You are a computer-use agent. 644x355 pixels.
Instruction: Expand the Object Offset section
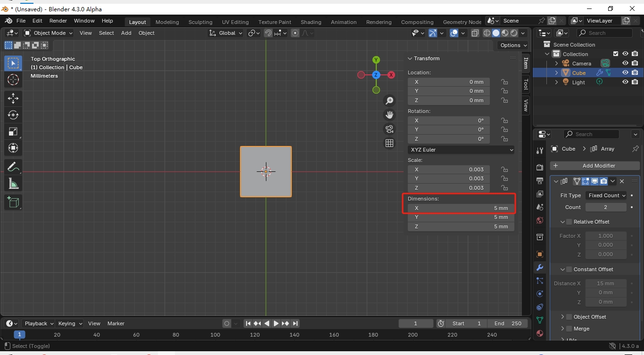(562, 317)
